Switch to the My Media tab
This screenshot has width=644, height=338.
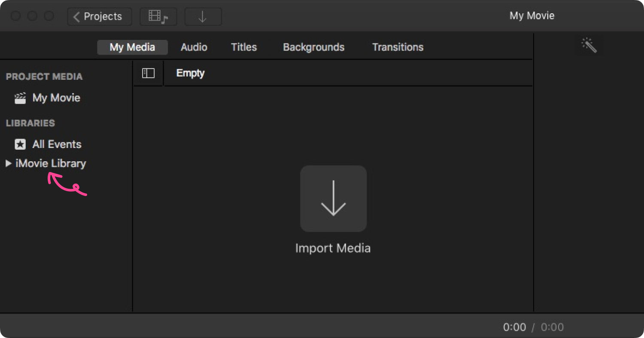click(x=132, y=47)
